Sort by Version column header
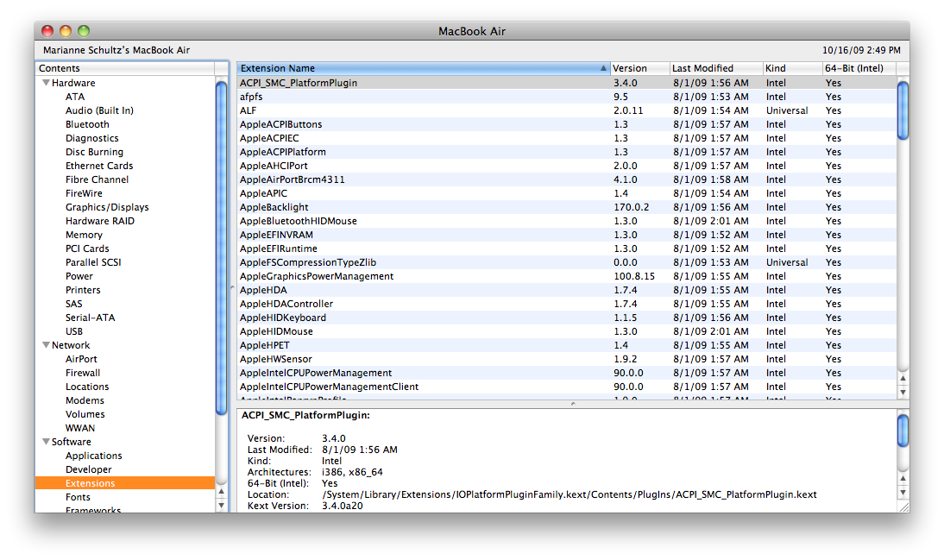This screenshot has height=560, width=944. [640, 69]
